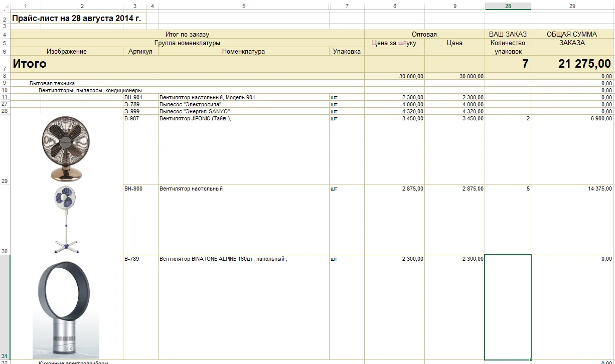615x364 pixels.
Task: Click the 'Упаковка' header cell
Action: coord(347,52)
